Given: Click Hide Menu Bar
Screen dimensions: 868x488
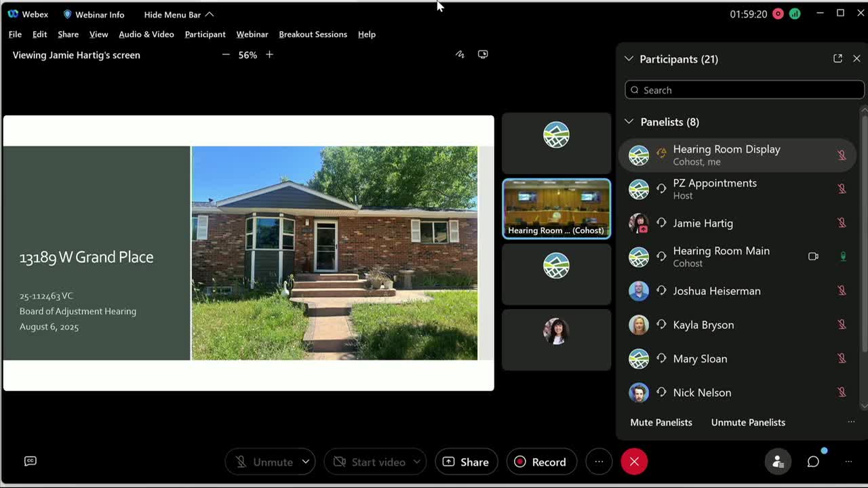Looking at the screenshot, I should pos(179,14).
